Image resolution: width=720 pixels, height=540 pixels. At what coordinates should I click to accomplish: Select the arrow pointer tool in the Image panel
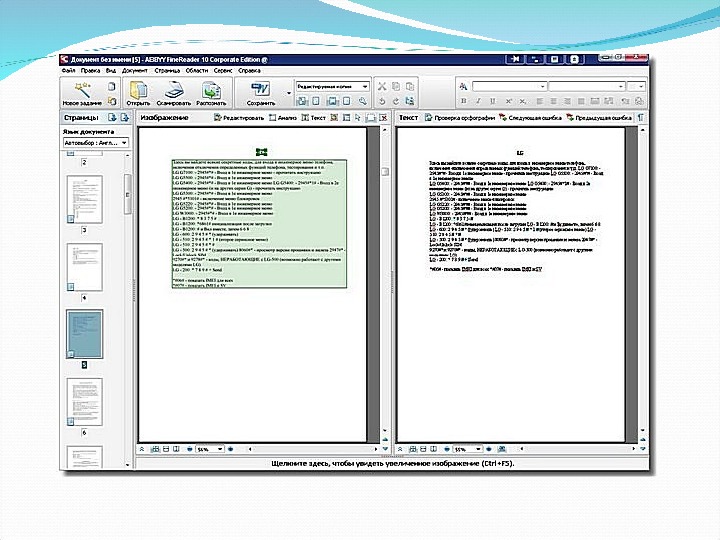358,118
